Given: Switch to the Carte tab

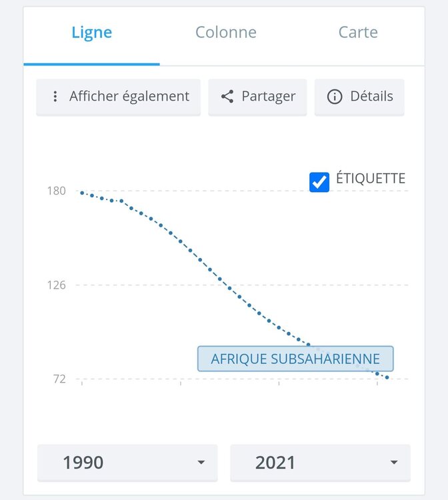Looking at the screenshot, I should pos(358,33).
